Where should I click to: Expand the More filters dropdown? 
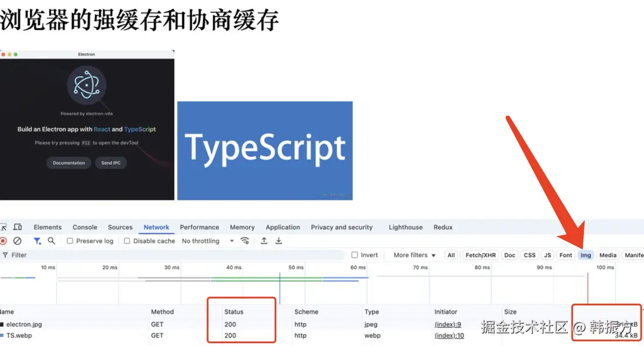click(414, 255)
